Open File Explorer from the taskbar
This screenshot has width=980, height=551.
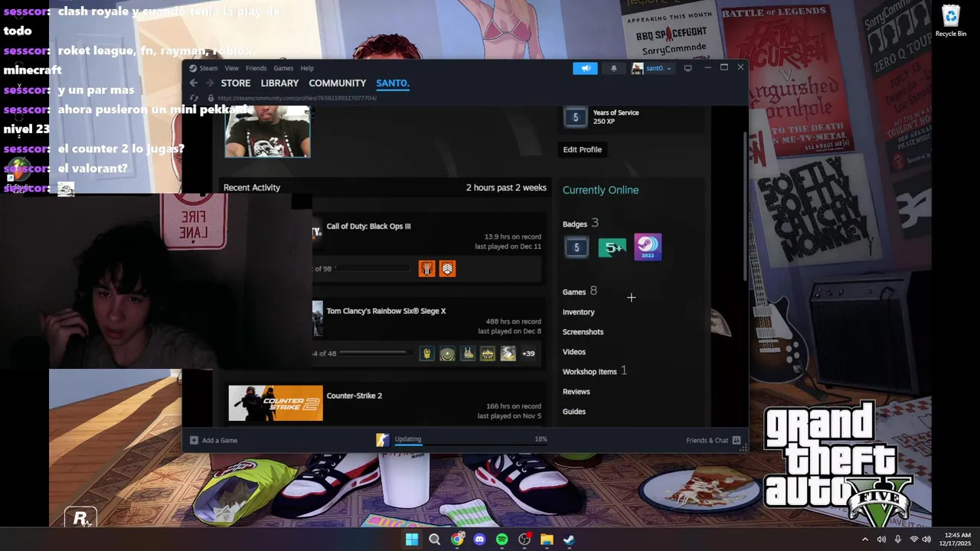pos(547,540)
